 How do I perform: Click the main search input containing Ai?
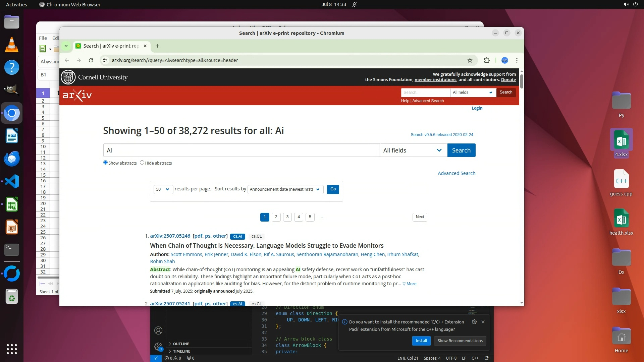tap(241, 150)
